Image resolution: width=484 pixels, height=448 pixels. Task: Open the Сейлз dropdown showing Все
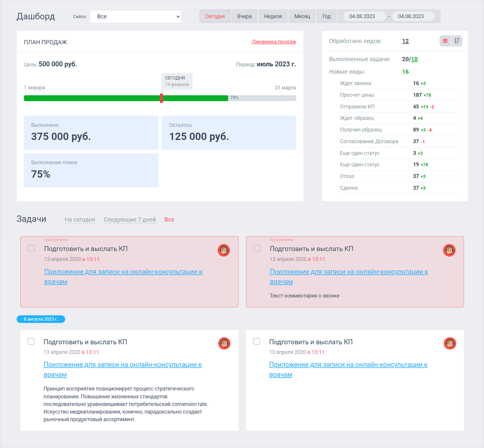[x=136, y=16]
